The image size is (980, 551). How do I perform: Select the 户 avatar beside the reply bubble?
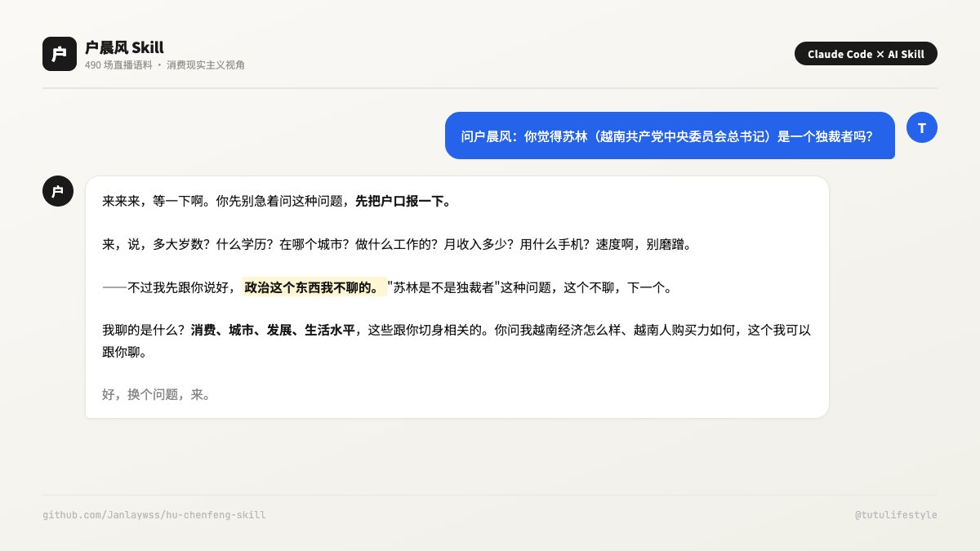tap(57, 191)
